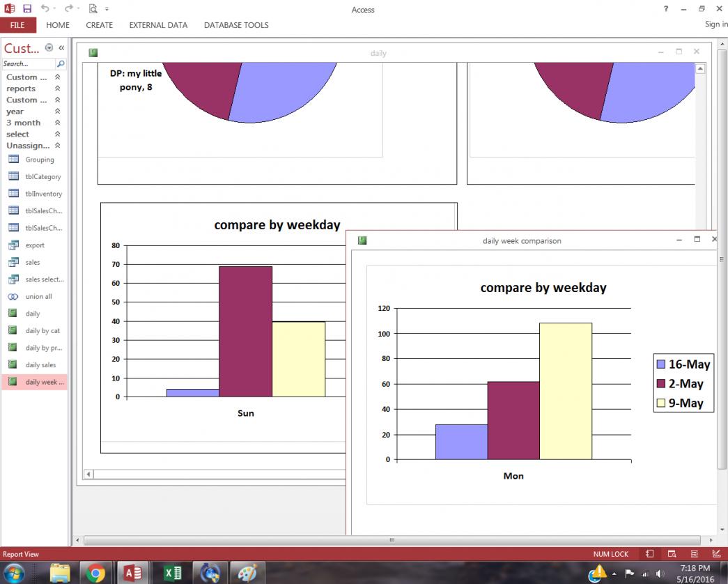The width and height of the screenshot is (728, 584).
Task: Open the tblInventory table
Action: point(35,194)
